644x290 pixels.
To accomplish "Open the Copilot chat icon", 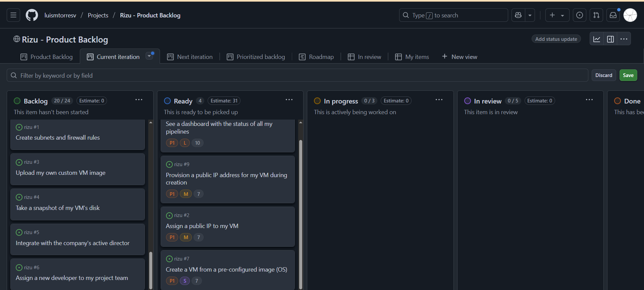I will pyautogui.click(x=518, y=15).
